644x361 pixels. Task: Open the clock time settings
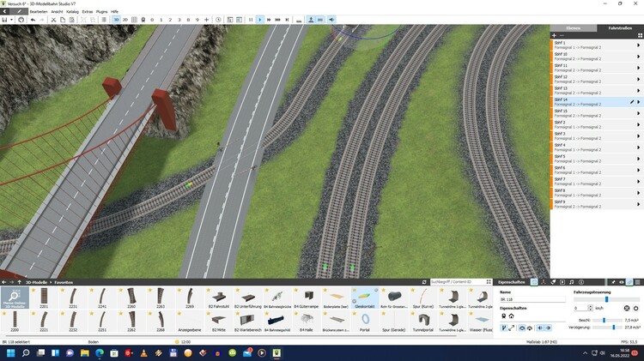(x=218, y=20)
